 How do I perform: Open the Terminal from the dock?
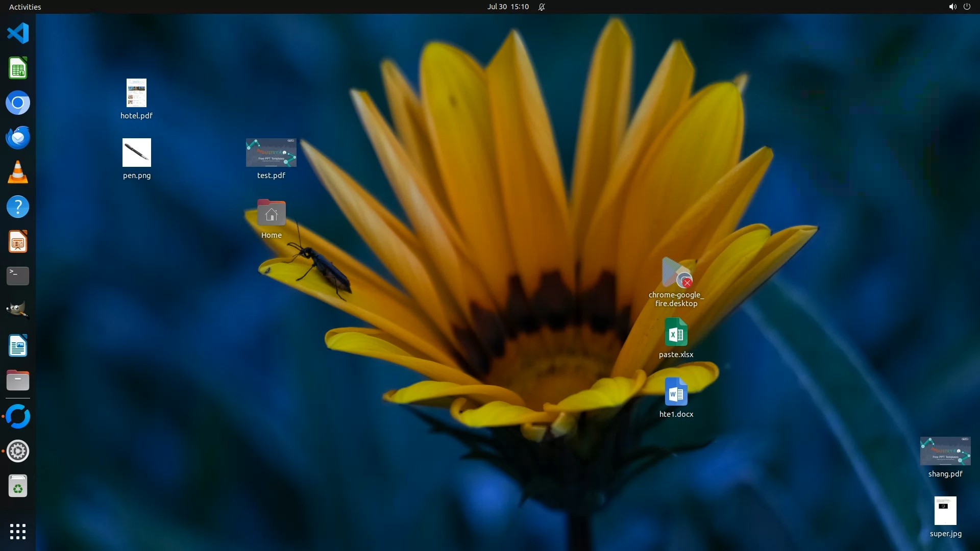click(x=18, y=276)
